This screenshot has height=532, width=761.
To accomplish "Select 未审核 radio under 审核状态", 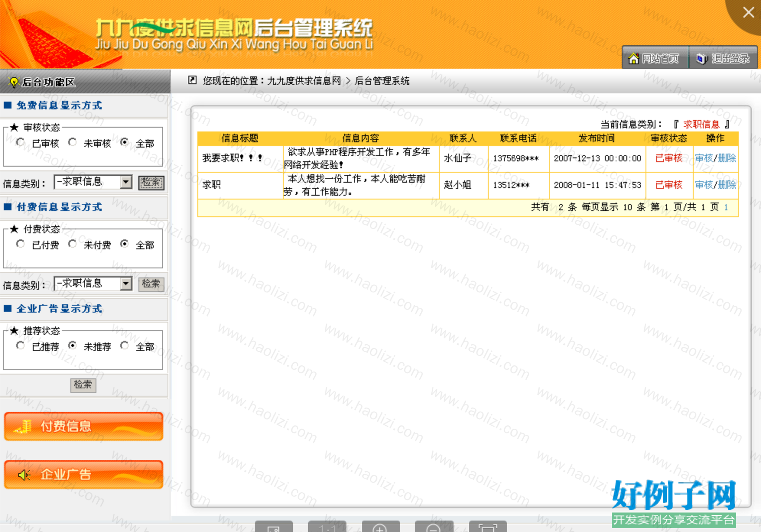I will (x=72, y=143).
